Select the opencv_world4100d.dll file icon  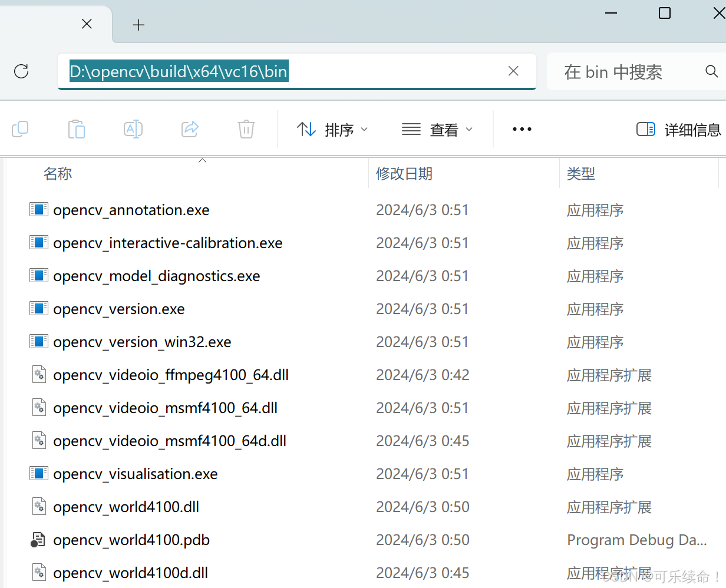39,572
